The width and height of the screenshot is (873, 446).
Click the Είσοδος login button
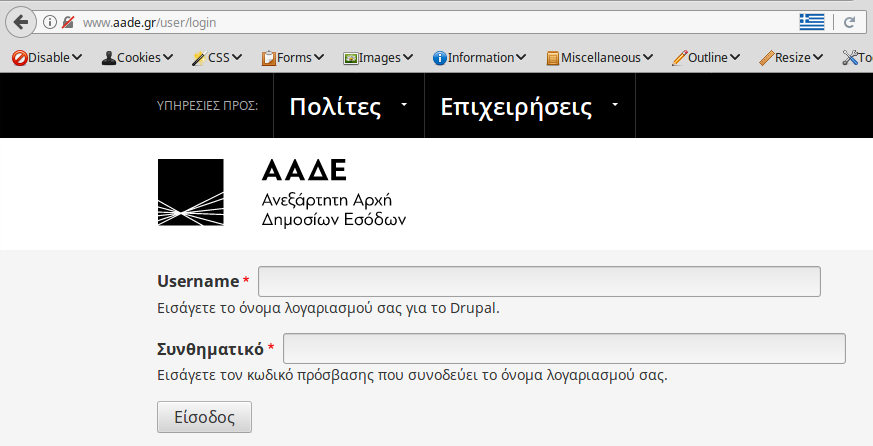[x=204, y=417]
